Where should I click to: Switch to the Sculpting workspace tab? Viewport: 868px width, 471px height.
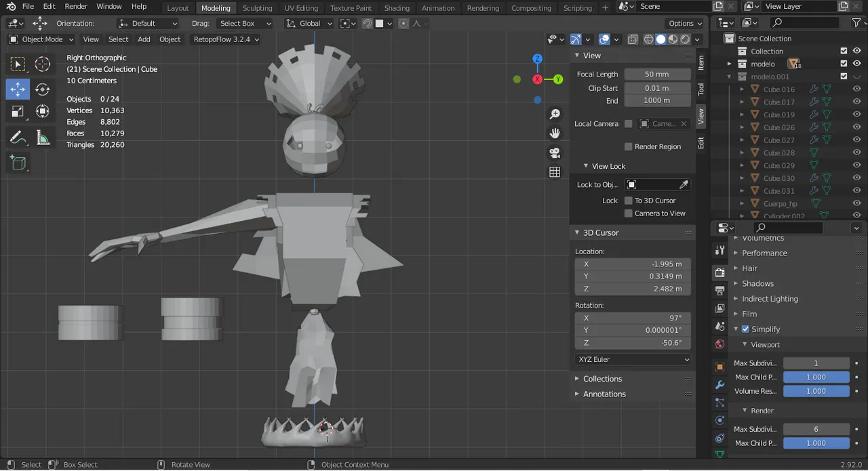click(x=257, y=8)
